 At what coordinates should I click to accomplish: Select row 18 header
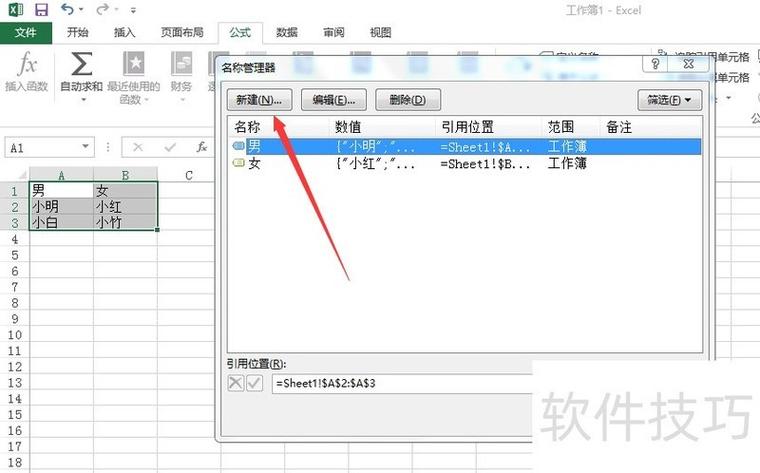click(x=15, y=462)
